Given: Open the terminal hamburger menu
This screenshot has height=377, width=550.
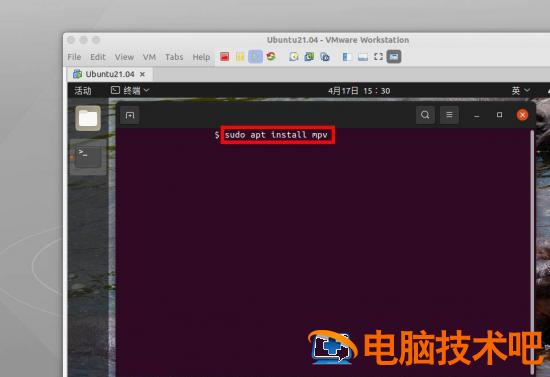Looking at the screenshot, I should coord(449,115).
